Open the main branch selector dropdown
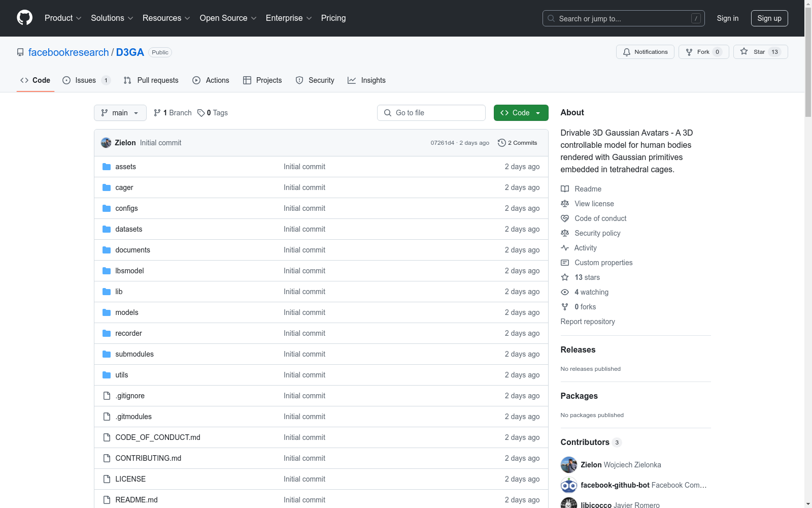Screen dimensions: 812x508 120,113
